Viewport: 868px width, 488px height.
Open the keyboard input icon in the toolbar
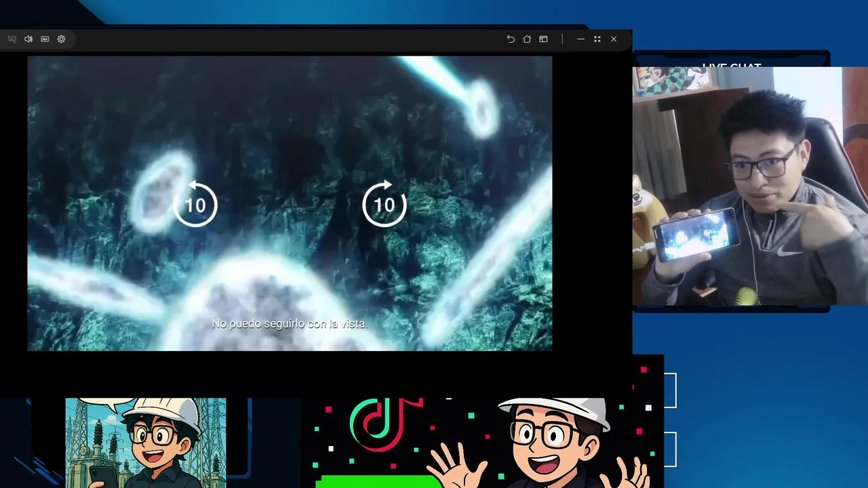[x=45, y=39]
